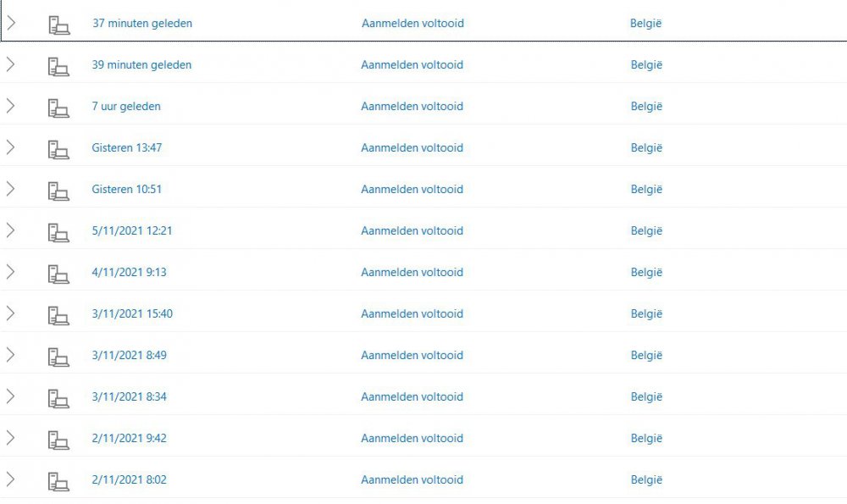The height and width of the screenshot is (504, 847).
Task: Click België in the 3/11/2021 15:40 row
Action: (646, 314)
